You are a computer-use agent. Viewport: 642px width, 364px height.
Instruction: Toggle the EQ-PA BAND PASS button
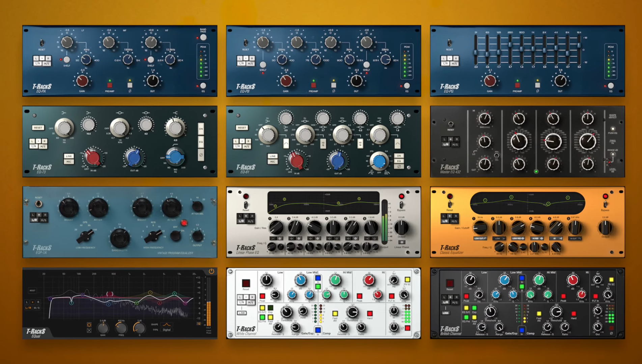click(203, 37)
